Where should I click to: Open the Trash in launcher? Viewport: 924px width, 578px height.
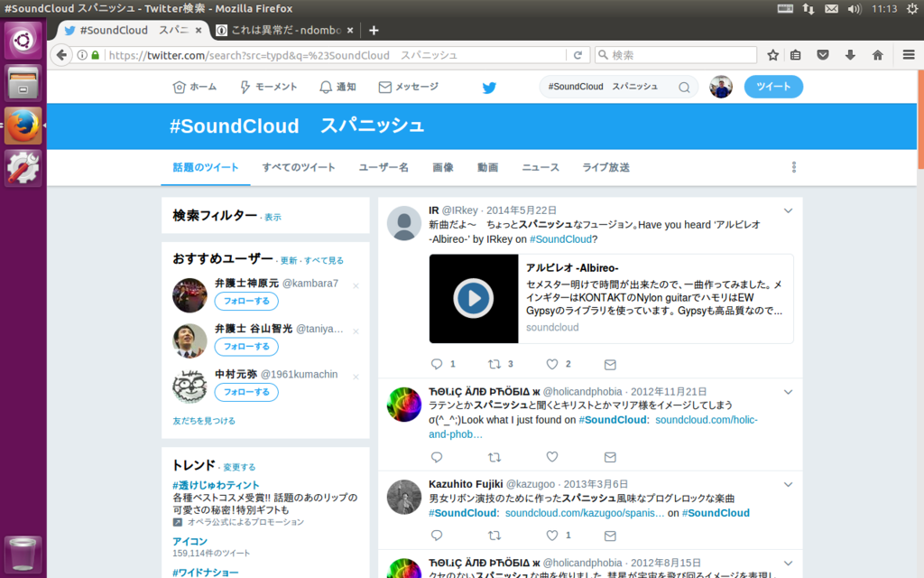coord(23,554)
